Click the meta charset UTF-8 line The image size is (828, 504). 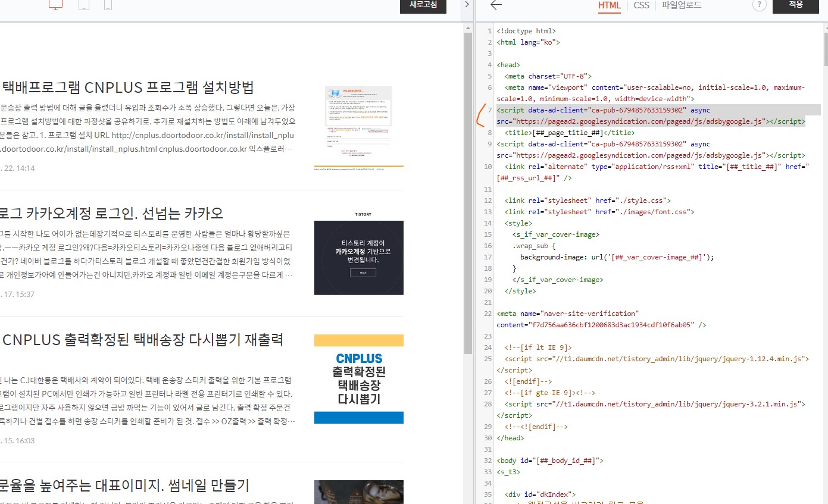(x=548, y=76)
